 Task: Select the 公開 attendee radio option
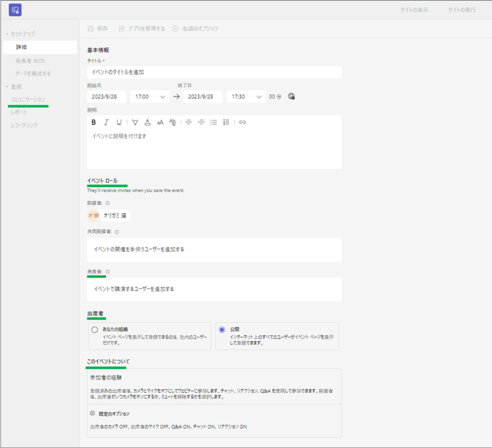click(222, 330)
